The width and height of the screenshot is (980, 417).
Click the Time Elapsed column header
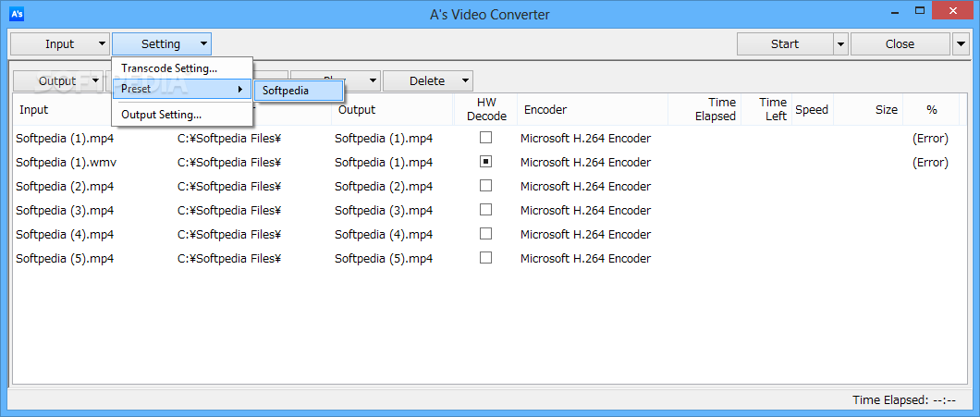tap(705, 110)
